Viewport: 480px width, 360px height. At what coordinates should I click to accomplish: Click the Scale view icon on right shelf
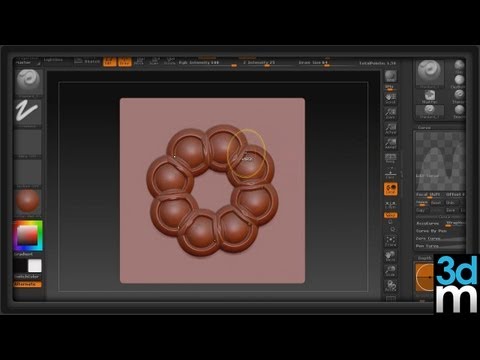390,271
